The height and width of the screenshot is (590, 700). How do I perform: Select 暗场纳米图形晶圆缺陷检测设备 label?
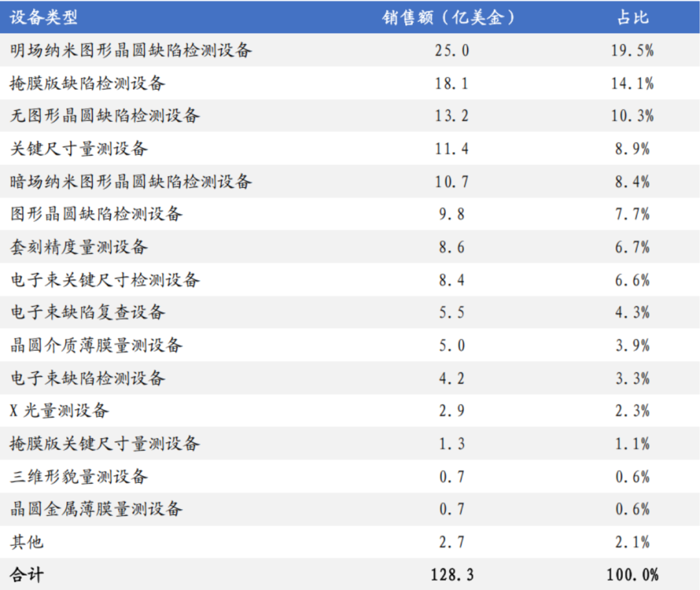click(x=131, y=181)
